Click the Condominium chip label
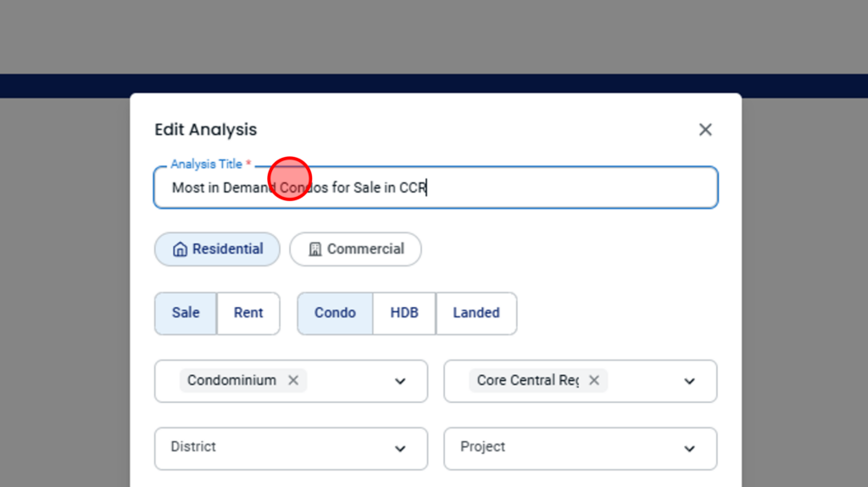This screenshot has width=868, height=487. coord(231,381)
